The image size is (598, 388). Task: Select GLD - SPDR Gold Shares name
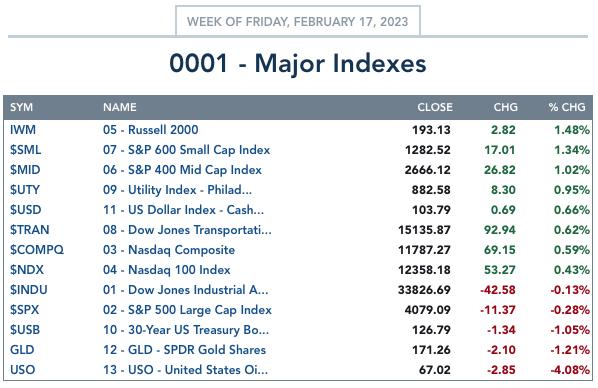tap(184, 350)
